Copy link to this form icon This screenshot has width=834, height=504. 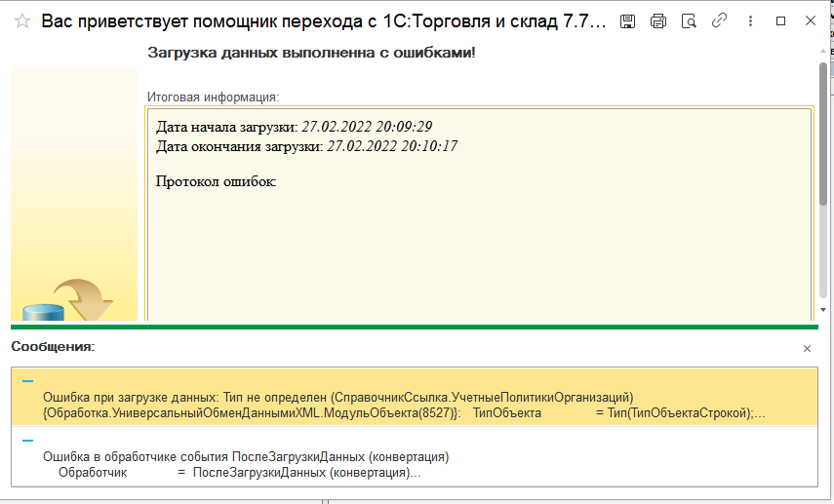pos(719,20)
